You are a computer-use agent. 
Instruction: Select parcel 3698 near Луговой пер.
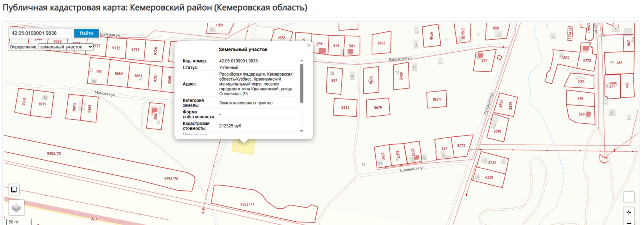[x=497, y=128]
